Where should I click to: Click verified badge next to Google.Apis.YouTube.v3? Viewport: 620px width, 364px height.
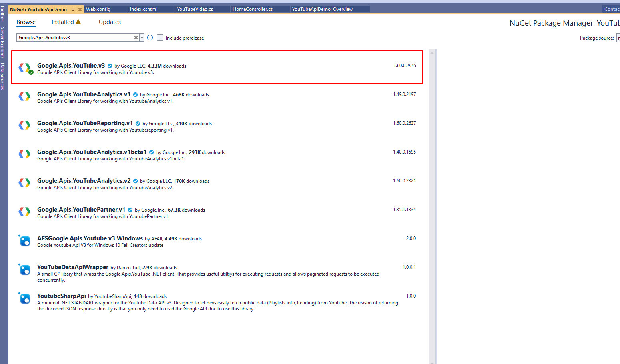pyautogui.click(x=110, y=66)
